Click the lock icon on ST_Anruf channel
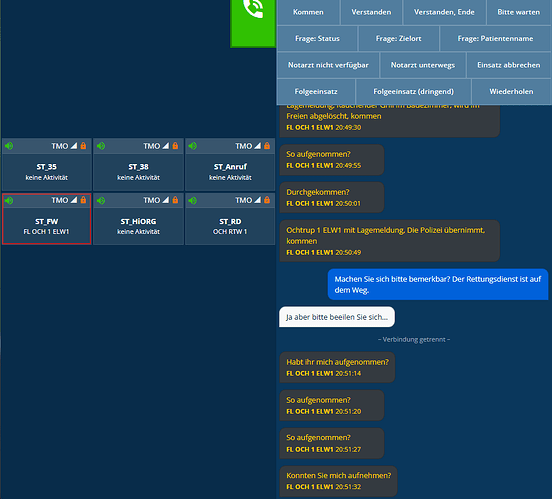This screenshot has height=499, width=552. (267, 146)
